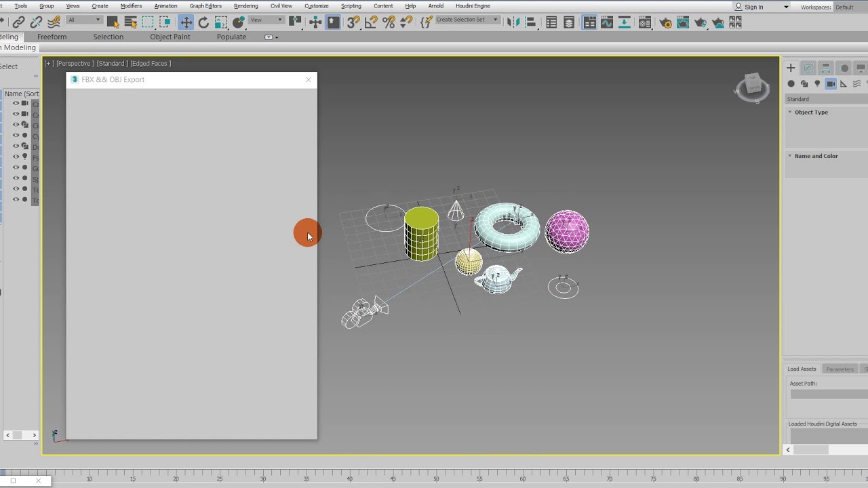This screenshot has height=488, width=868.
Task: Open the ribbon options dropdown after Populate
Action: coord(271,37)
